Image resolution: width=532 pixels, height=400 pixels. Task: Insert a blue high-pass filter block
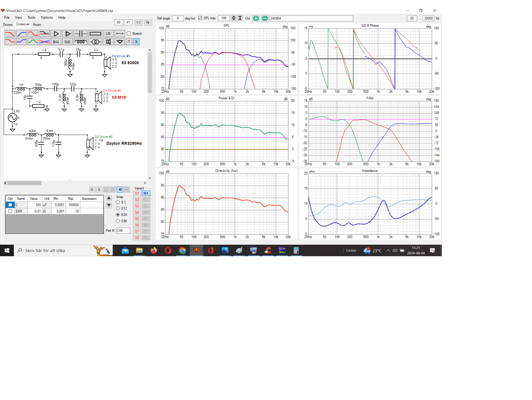[x=22, y=34]
